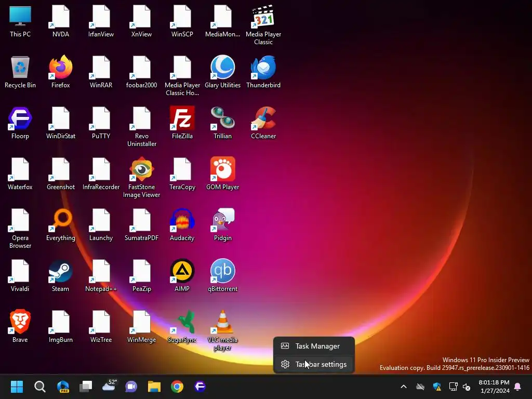Select the foobar2000 shortcut

[x=141, y=72]
